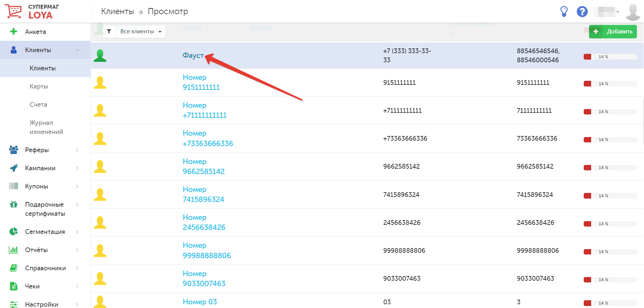Select the Счета submenu item
Viewport: 644px width, 308px height.
pyautogui.click(x=38, y=104)
